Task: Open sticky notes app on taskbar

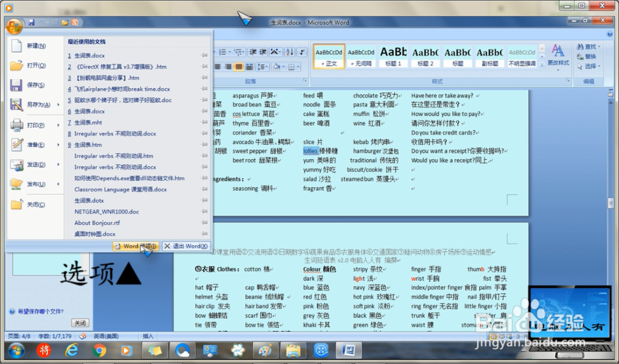Action: point(154,350)
